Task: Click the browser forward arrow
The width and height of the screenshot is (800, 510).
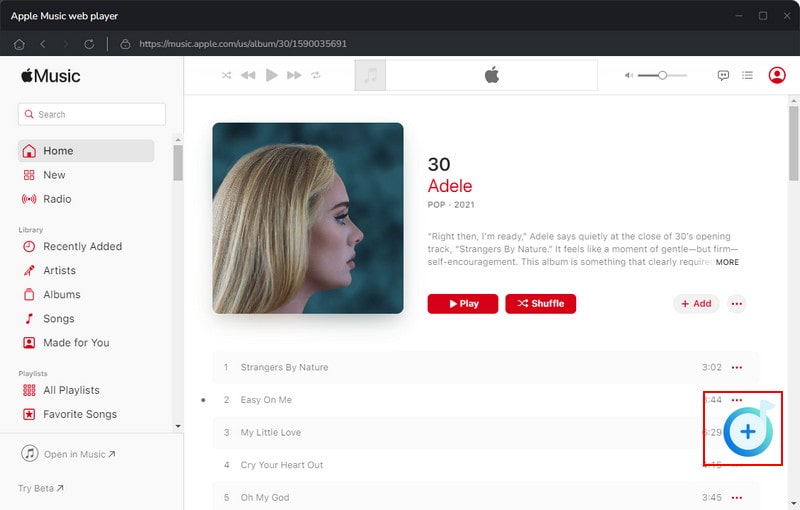Action: click(x=65, y=44)
